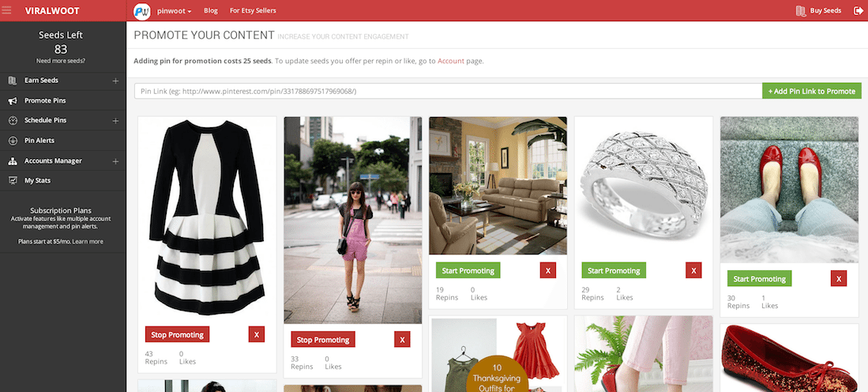Open the Thanksgiving Outfits pin image

(x=498, y=354)
